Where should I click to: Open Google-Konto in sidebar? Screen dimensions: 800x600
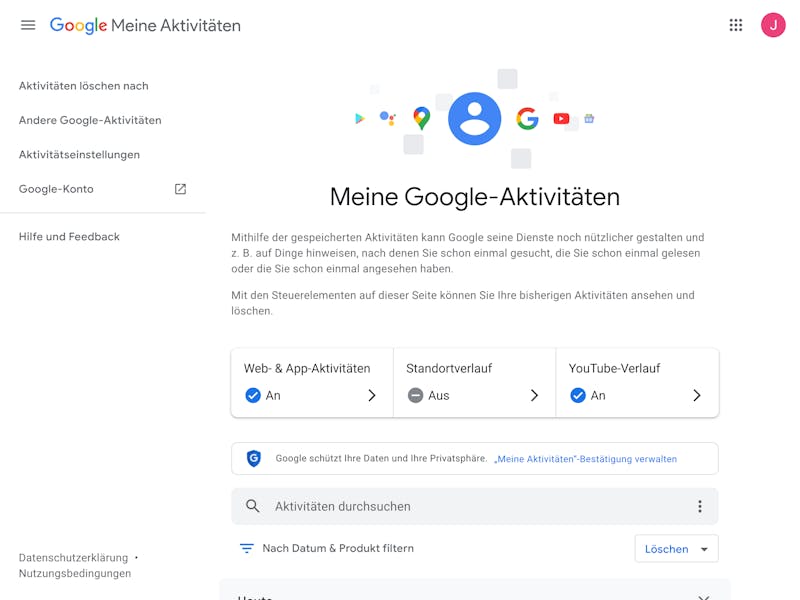[x=56, y=189]
